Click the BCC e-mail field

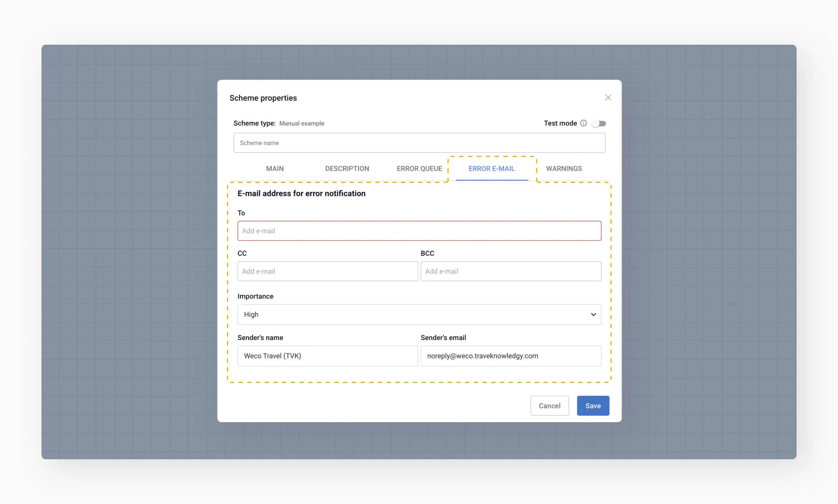pyautogui.click(x=511, y=271)
